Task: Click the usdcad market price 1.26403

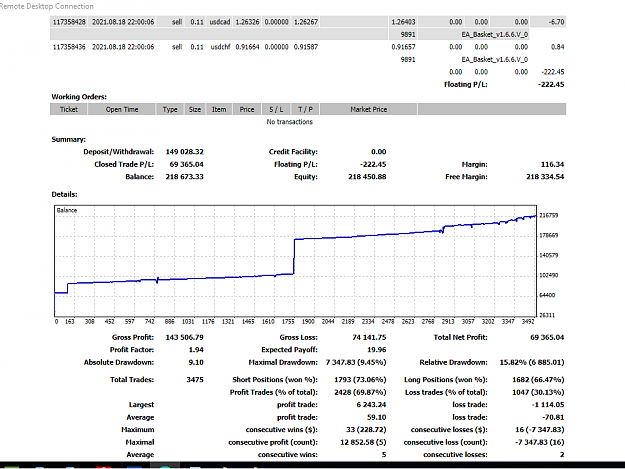Action: [x=403, y=22]
